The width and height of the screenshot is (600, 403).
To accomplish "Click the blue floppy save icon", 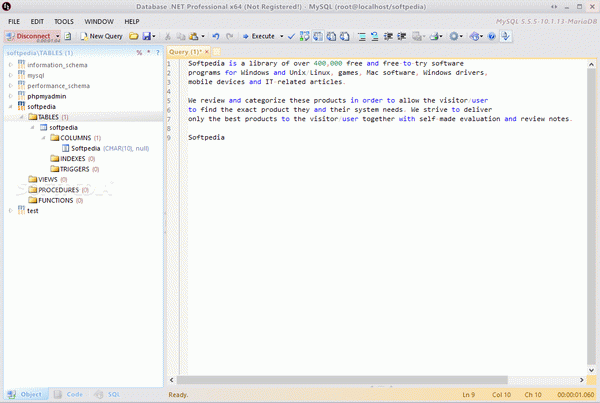I will click(x=147, y=36).
